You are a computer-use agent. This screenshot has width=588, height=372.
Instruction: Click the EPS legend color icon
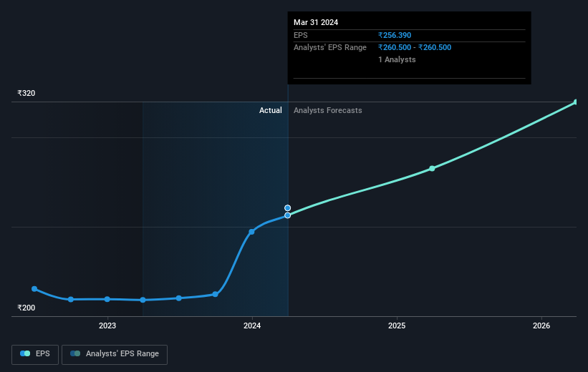[25, 353]
